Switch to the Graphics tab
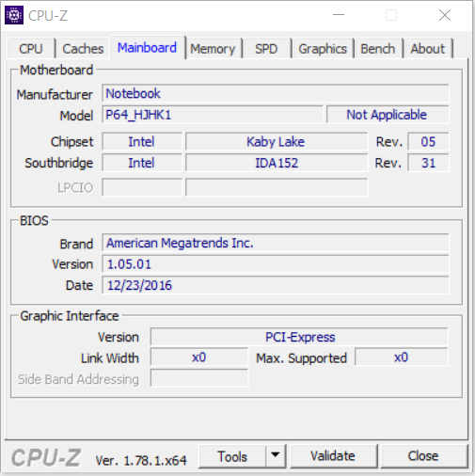This screenshot has width=475, height=476. [323, 49]
